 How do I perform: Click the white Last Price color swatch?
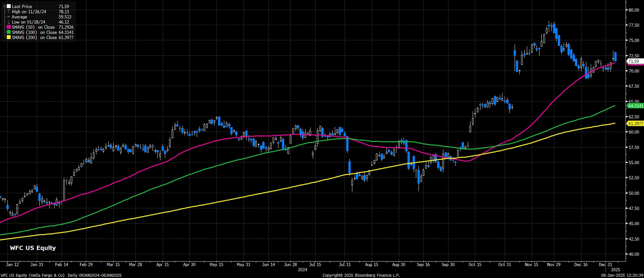(x=9, y=6)
